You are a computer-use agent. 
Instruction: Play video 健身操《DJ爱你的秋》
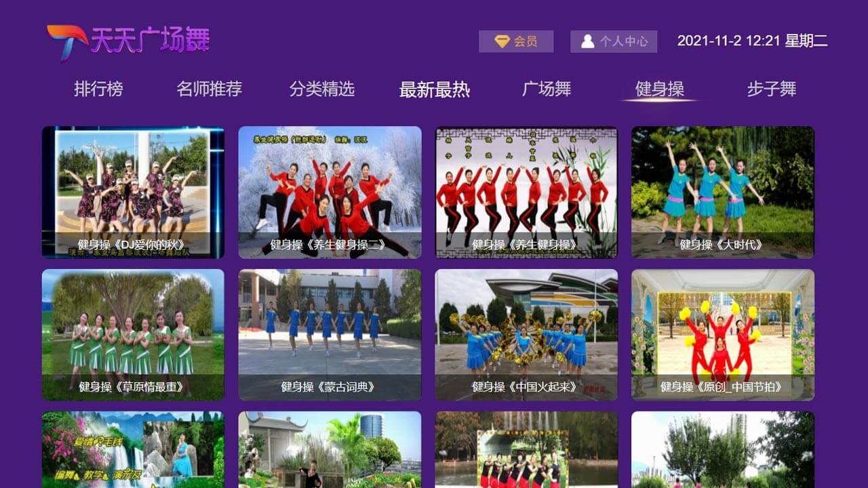pyautogui.click(x=133, y=192)
